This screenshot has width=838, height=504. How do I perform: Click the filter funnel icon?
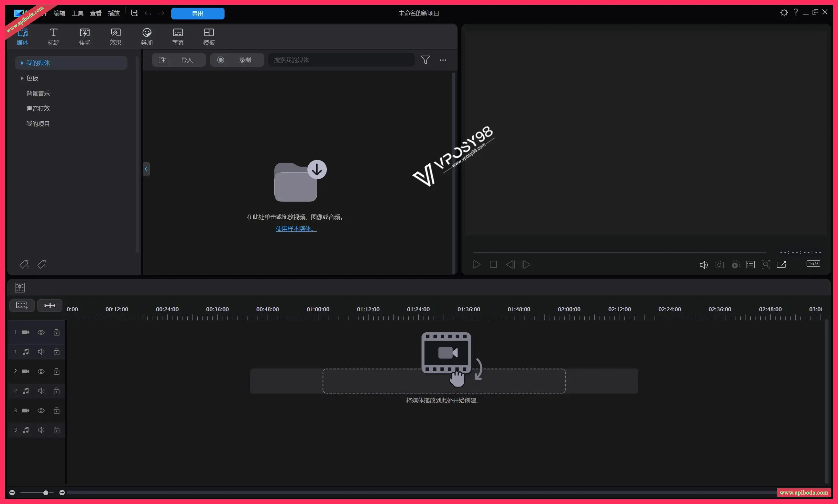coord(425,60)
